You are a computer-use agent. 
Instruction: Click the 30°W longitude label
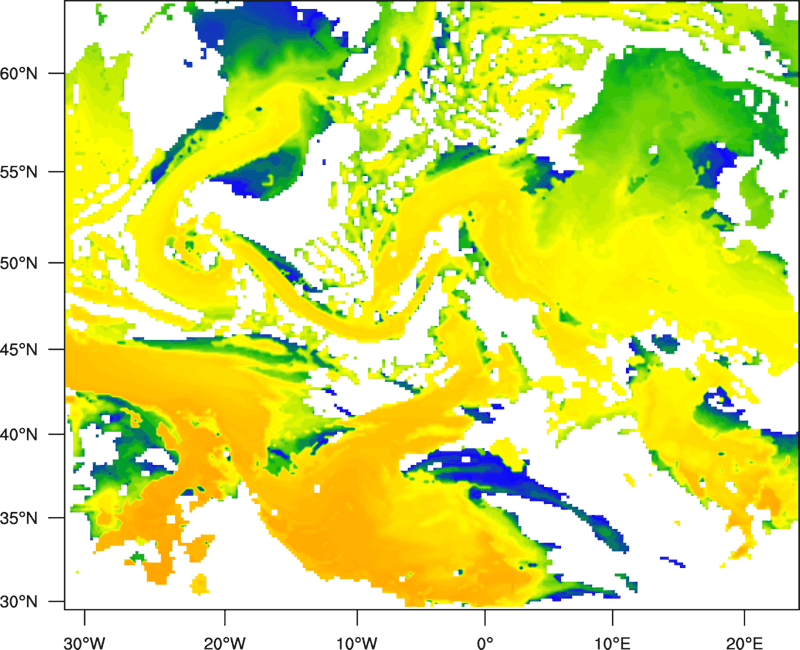point(85,643)
